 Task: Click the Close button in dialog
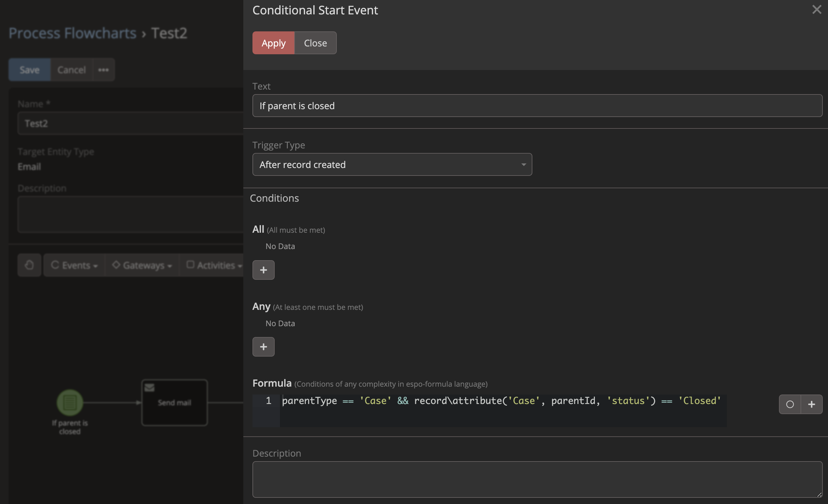pyautogui.click(x=315, y=43)
